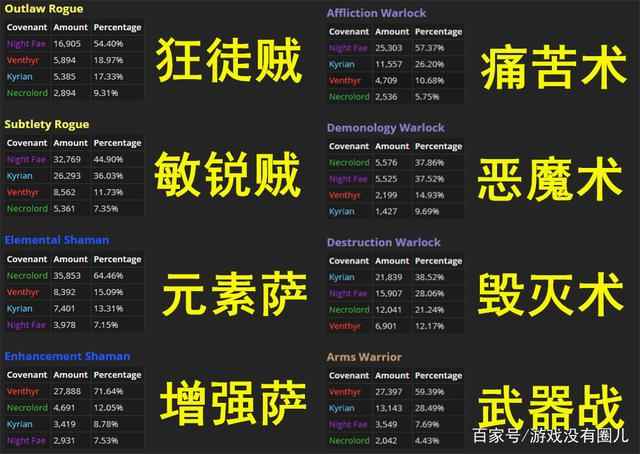Select the amount 1,427
Viewport: 640px width, 454px height.
[x=386, y=211]
